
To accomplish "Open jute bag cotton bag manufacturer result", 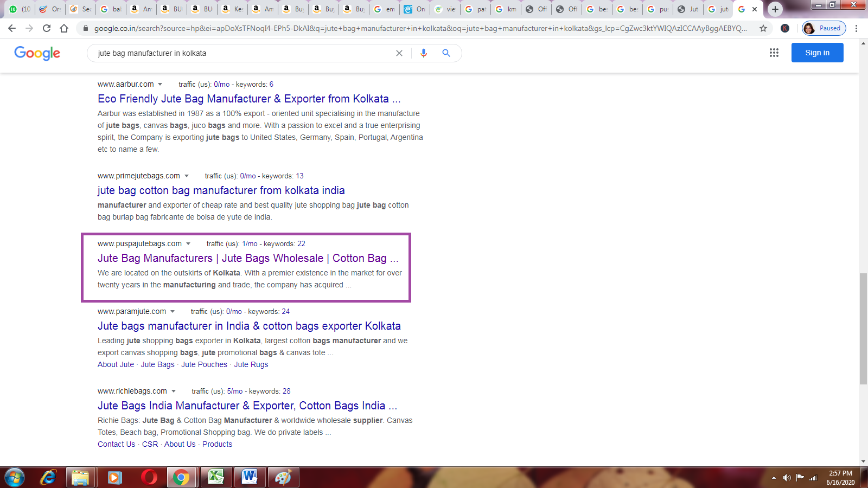I will pyautogui.click(x=221, y=190).
